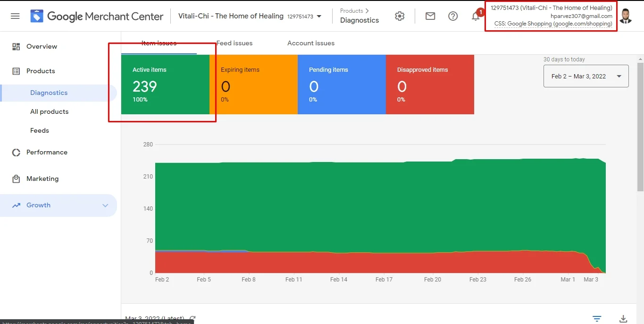644x324 pixels.
Task: Select the green Active items tile
Action: [165, 85]
